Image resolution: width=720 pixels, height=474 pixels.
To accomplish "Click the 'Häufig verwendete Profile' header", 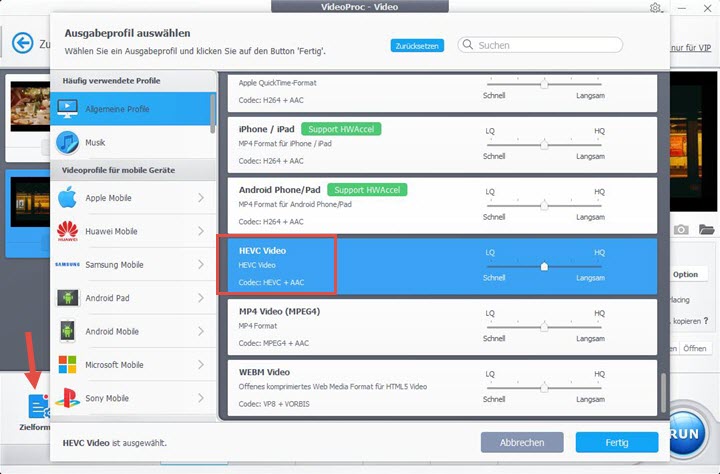I will tap(112, 81).
